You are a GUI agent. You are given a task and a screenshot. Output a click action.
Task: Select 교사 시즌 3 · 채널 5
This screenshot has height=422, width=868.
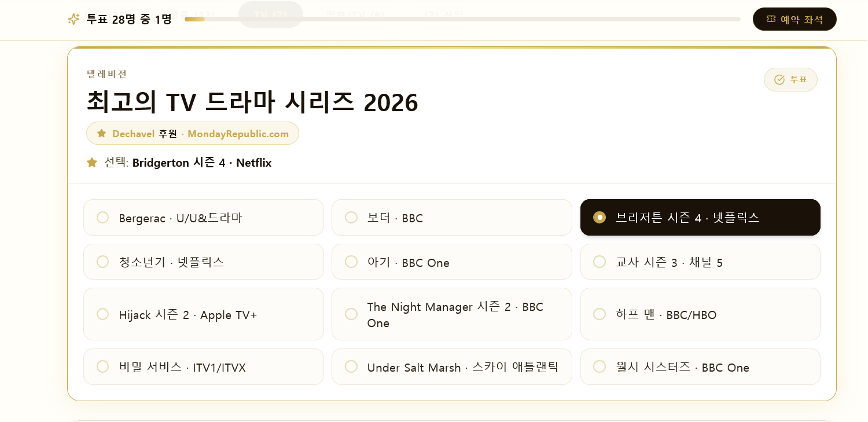pos(700,262)
